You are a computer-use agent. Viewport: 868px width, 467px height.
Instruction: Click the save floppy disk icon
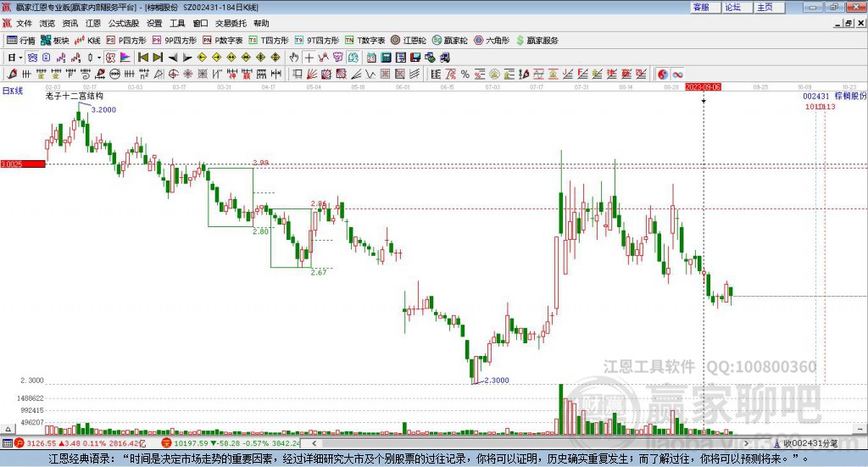(x=415, y=58)
